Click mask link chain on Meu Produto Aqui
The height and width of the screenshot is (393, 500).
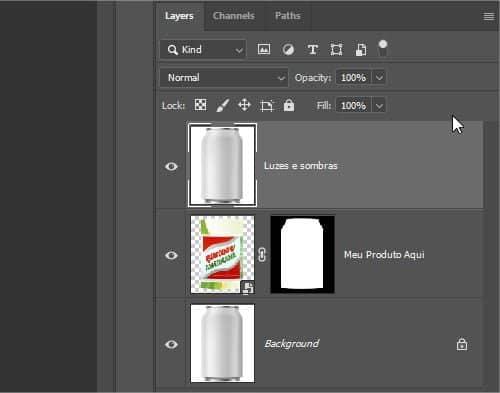262,255
